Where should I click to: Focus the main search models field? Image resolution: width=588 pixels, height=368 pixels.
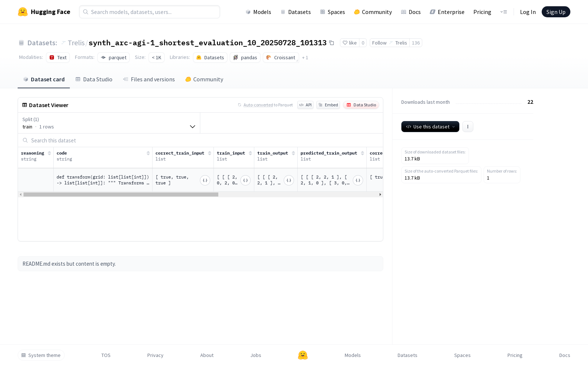(150, 12)
